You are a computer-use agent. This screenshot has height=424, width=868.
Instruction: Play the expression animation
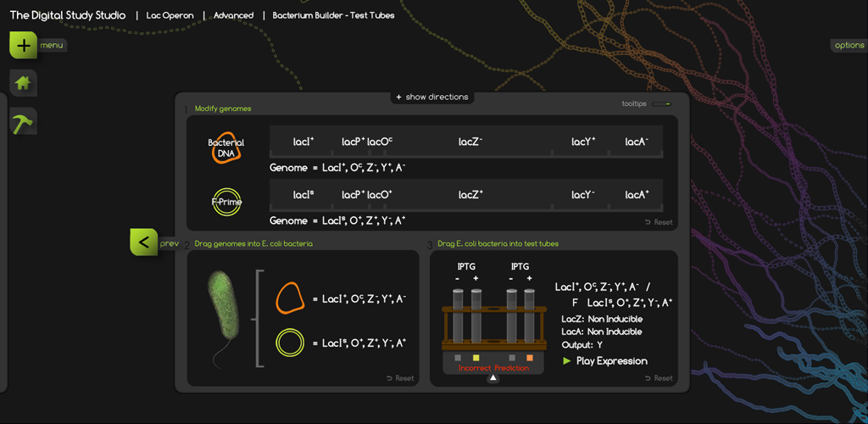(604, 361)
